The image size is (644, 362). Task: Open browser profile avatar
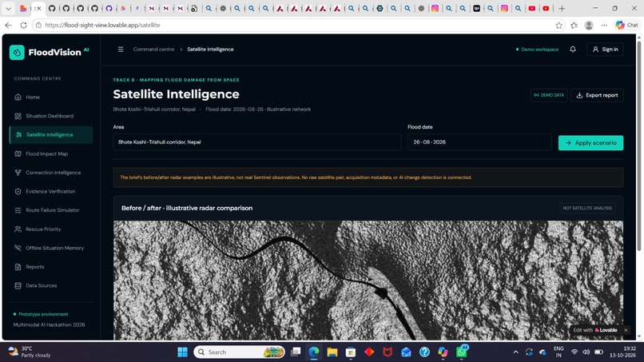click(589, 26)
